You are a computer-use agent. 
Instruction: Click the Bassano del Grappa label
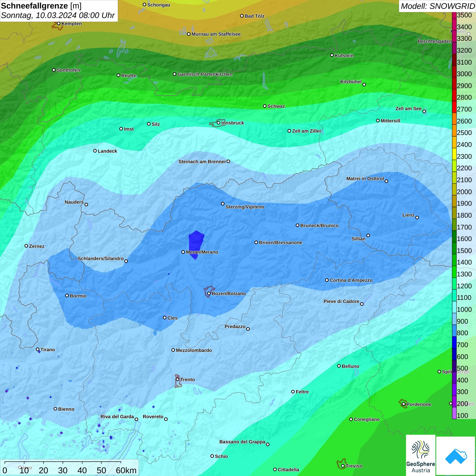(x=242, y=442)
